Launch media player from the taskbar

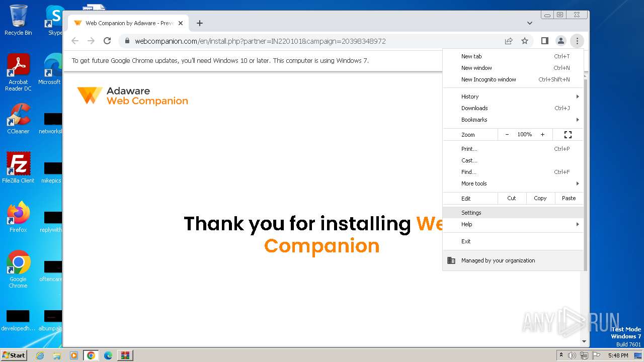click(74, 355)
